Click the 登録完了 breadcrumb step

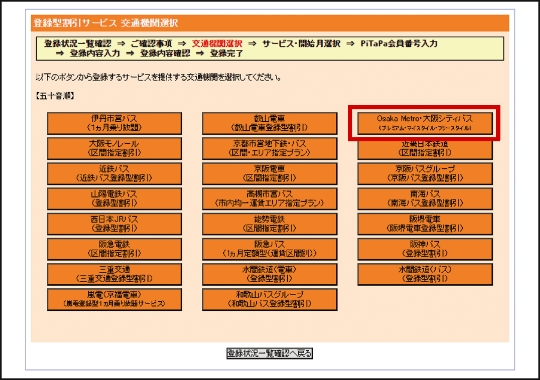pyautogui.click(x=227, y=53)
